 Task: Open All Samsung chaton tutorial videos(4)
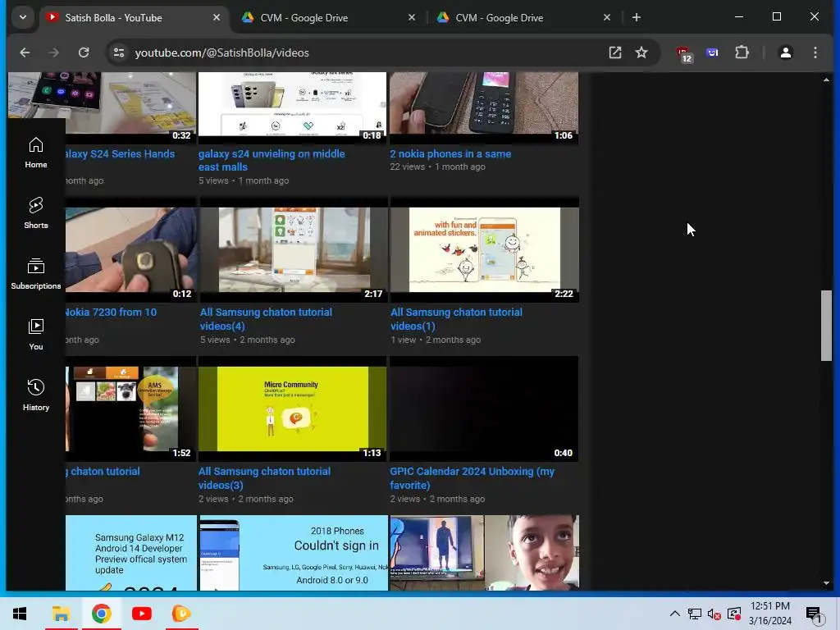[266, 319]
